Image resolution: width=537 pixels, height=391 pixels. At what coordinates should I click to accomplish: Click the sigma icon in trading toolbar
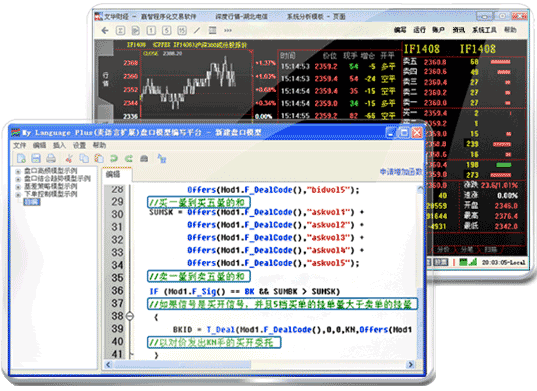[120, 31]
